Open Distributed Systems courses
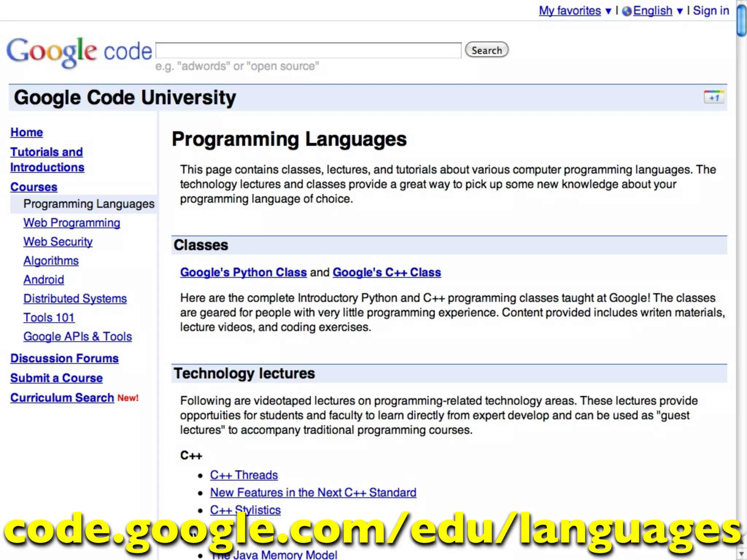 [x=75, y=299]
